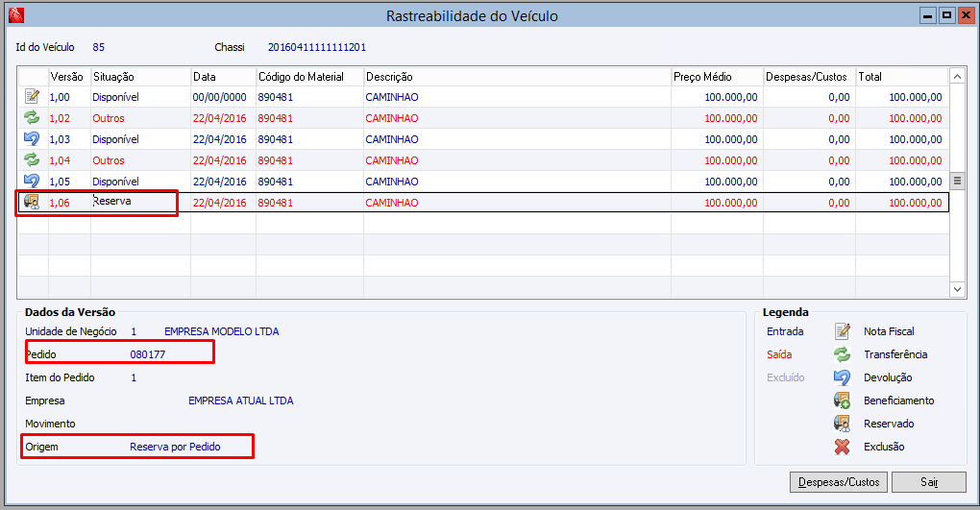Click the green transfer icon in row 1,02
Viewport: 980px width, 510px height.
click(x=32, y=117)
